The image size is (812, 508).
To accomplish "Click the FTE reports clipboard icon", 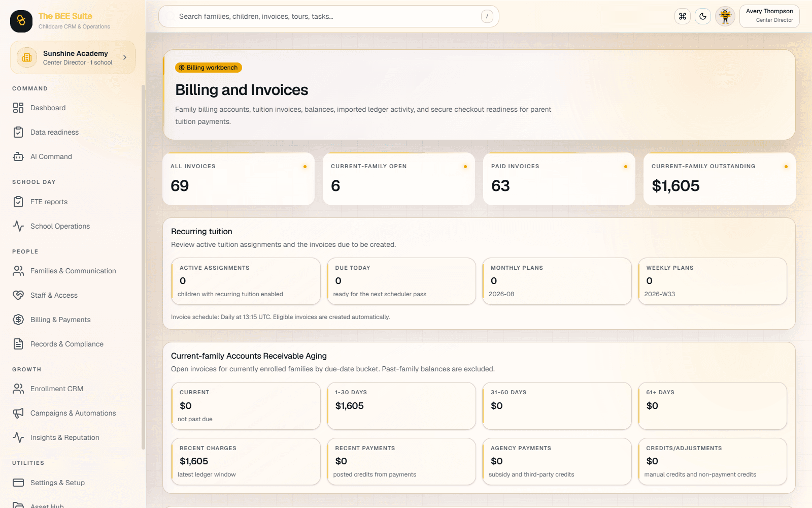I will 18,202.
